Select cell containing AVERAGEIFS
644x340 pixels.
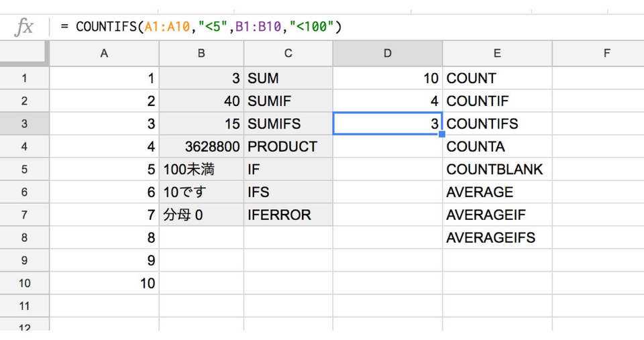pyautogui.click(x=497, y=238)
